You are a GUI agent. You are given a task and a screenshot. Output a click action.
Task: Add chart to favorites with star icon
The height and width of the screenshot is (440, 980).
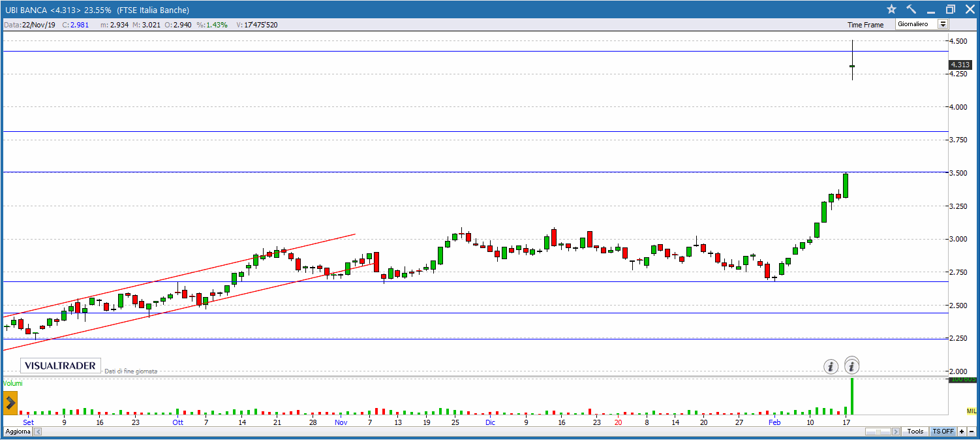tap(892, 9)
